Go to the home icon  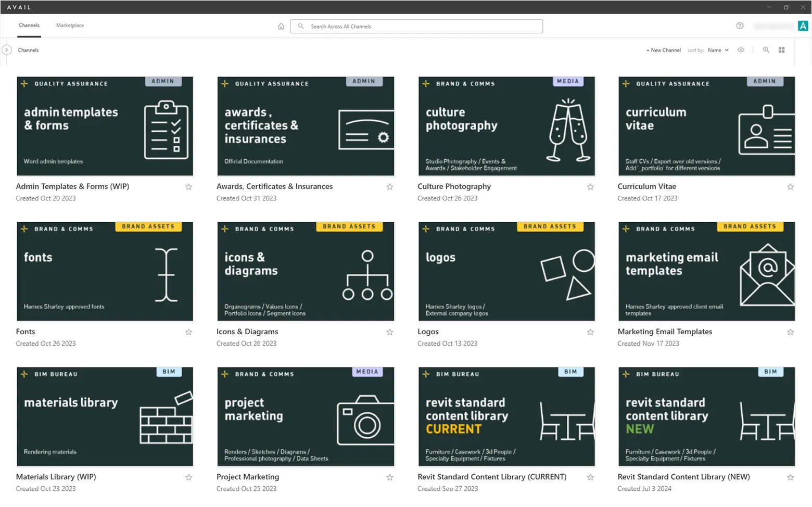pos(281,27)
